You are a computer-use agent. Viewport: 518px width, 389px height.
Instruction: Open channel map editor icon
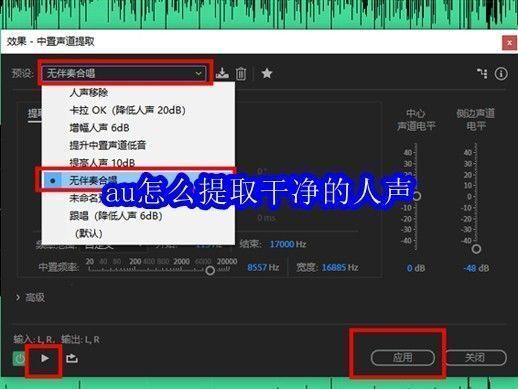pyautogui.click(x=482, y=73)
